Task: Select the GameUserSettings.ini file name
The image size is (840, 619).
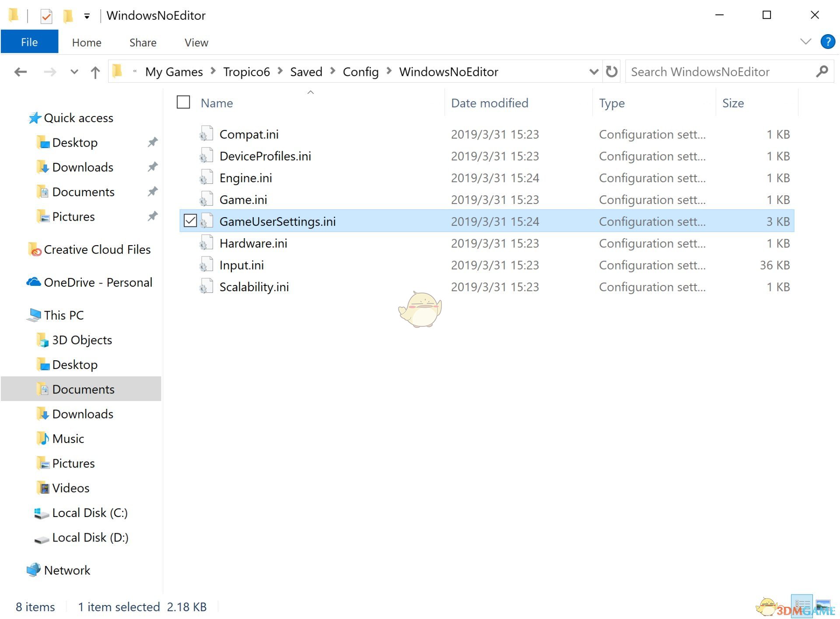Action: (277, 222)
